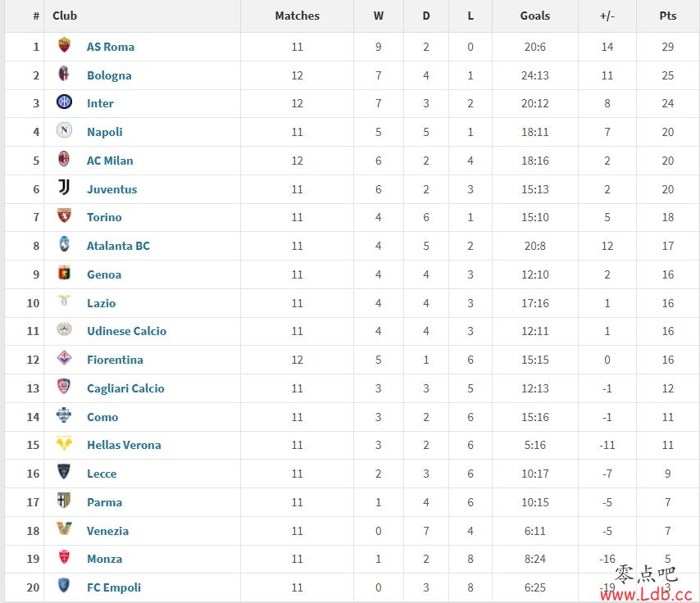
Task: Click the Fiorentina club badge
Action: pyautogui.click(x=64, y=357)
